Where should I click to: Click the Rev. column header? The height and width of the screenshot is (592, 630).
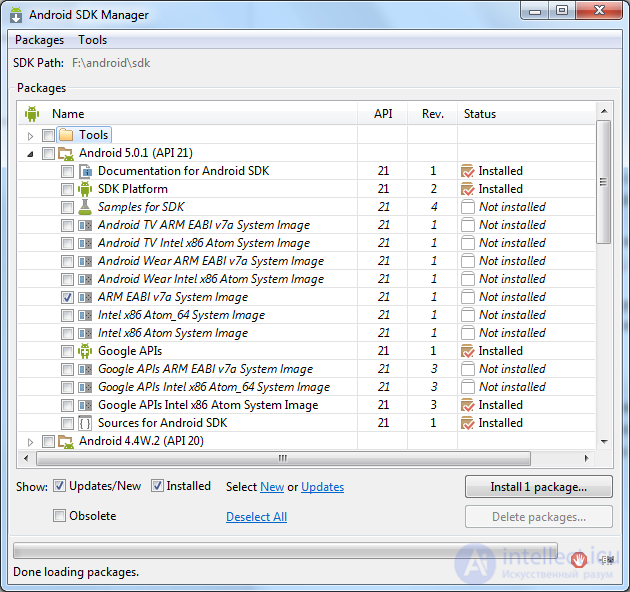point(433,114)
